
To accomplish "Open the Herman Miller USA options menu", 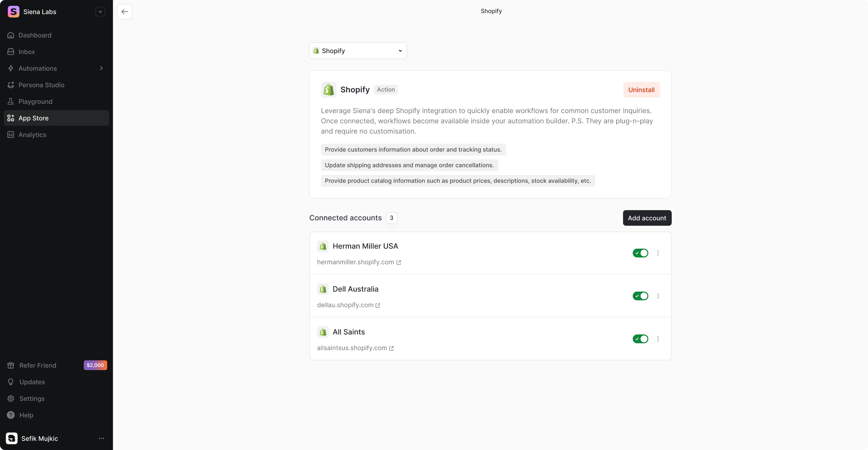I will point(658,253).
